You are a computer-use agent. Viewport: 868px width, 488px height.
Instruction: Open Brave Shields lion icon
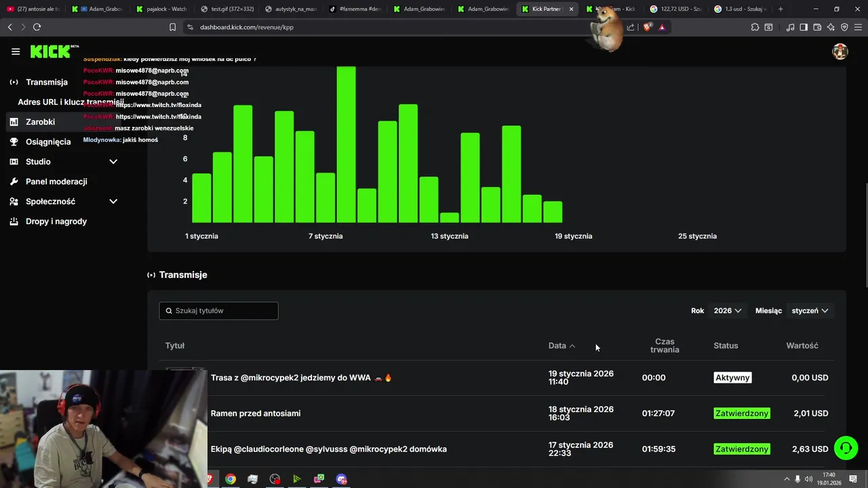647,27
